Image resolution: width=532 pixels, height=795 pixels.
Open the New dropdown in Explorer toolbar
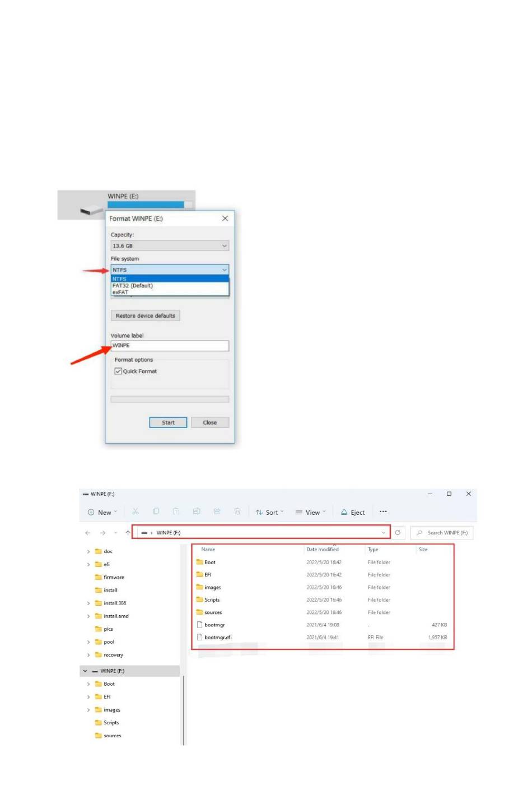click(102, 512)
